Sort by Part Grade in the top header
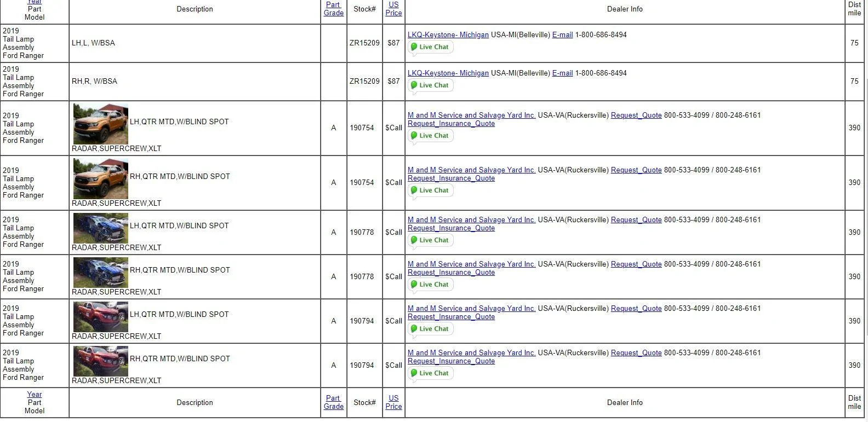The image size is (868, 422). coord(334,9)
